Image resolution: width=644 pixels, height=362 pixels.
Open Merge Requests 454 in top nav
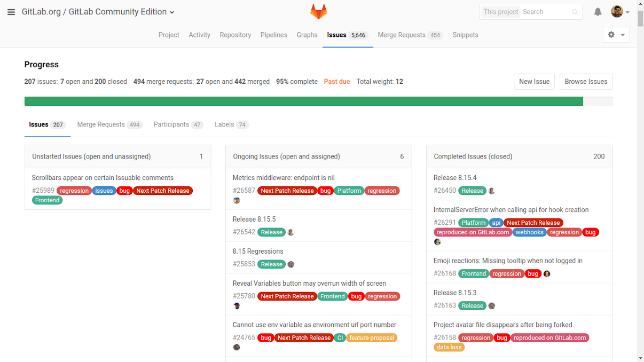pyautogui.click(x=410, y=35)
